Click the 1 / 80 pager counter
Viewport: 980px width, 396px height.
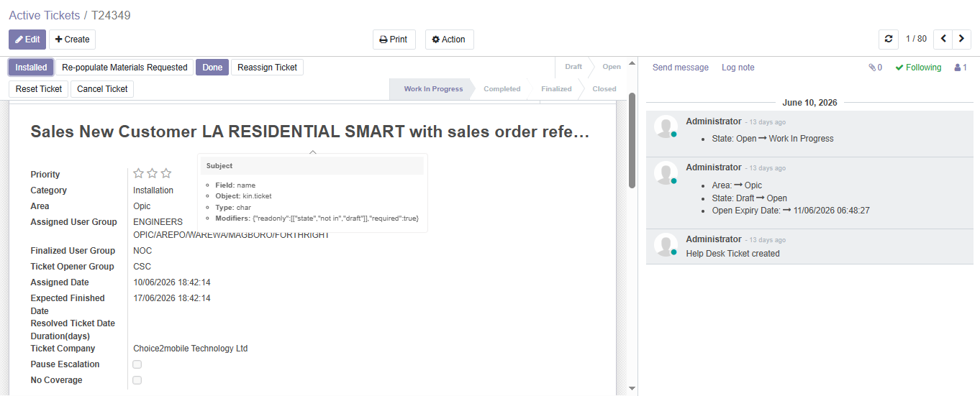[x=916, y=40]
